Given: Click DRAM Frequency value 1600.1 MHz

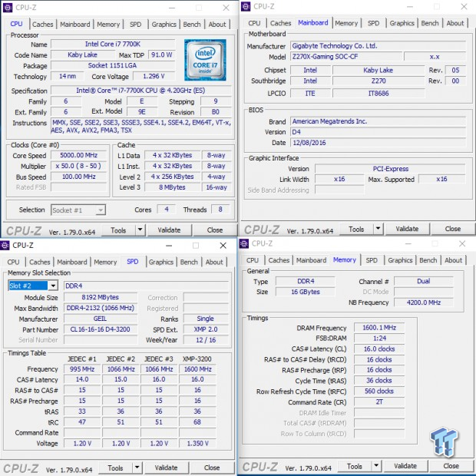Looking at the screenshot, I should [379, 327].
